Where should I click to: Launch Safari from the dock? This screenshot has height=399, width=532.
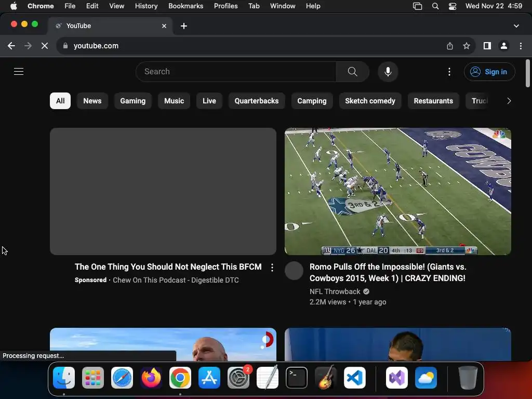point(122,378)
